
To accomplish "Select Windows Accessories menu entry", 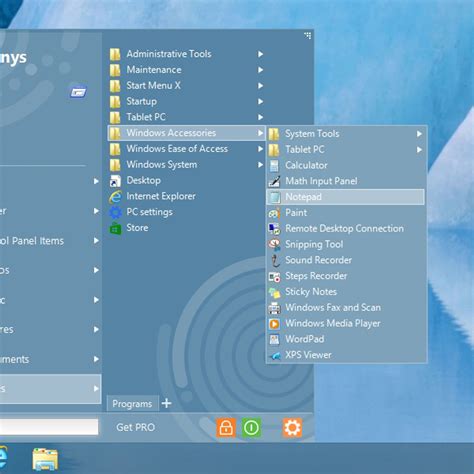I will coord(187,133).
